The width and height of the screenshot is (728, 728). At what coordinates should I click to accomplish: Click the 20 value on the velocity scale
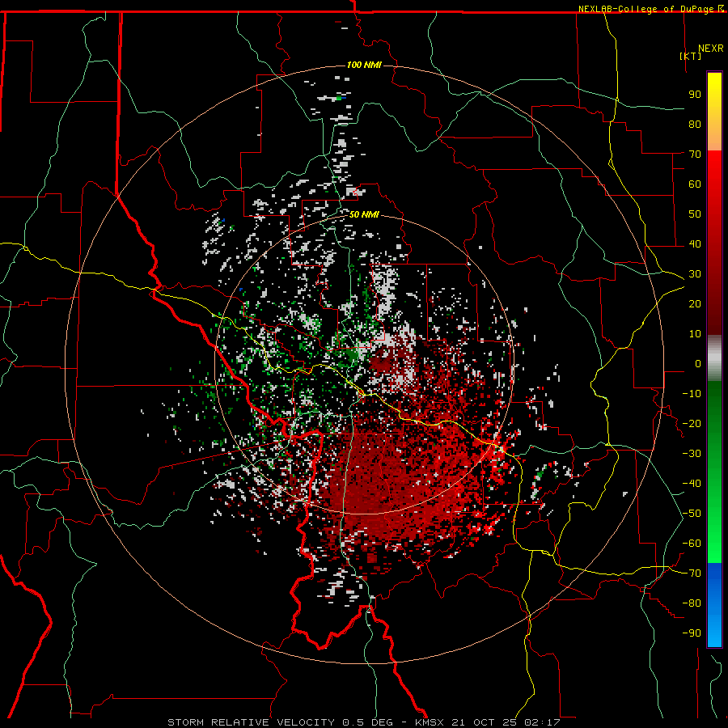(695, 303)
